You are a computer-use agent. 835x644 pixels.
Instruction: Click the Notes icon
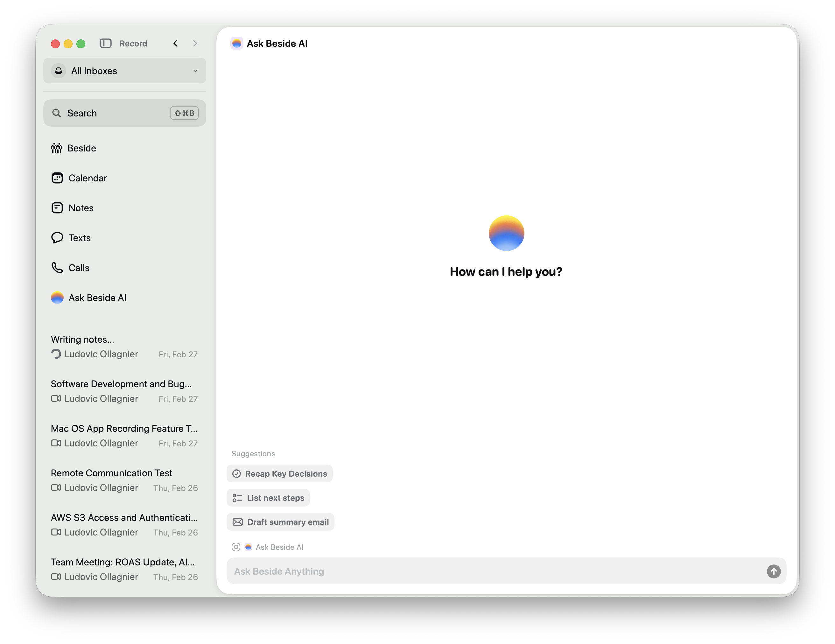(x=57, y=208)
